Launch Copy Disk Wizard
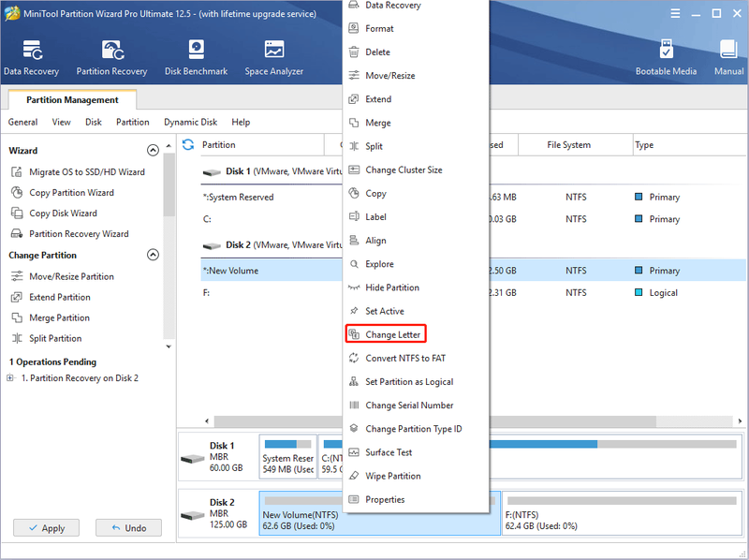 tap(56, 214)
